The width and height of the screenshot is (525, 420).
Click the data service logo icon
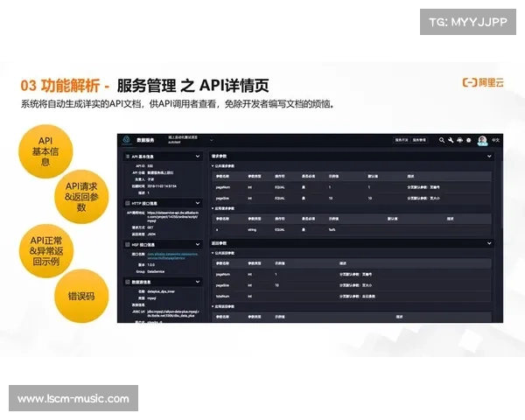[x=126, y=140]
